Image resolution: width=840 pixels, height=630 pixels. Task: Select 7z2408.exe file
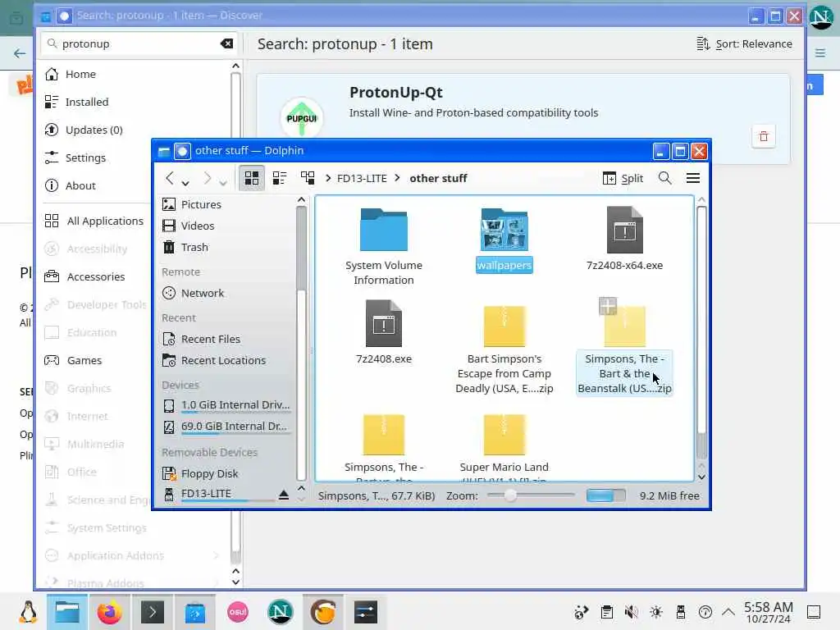[x=384, y=333]
